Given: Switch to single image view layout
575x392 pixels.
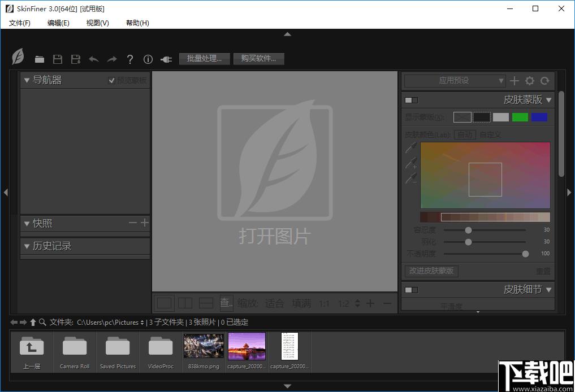Looking at the screenshot, I should pos(164,303).
